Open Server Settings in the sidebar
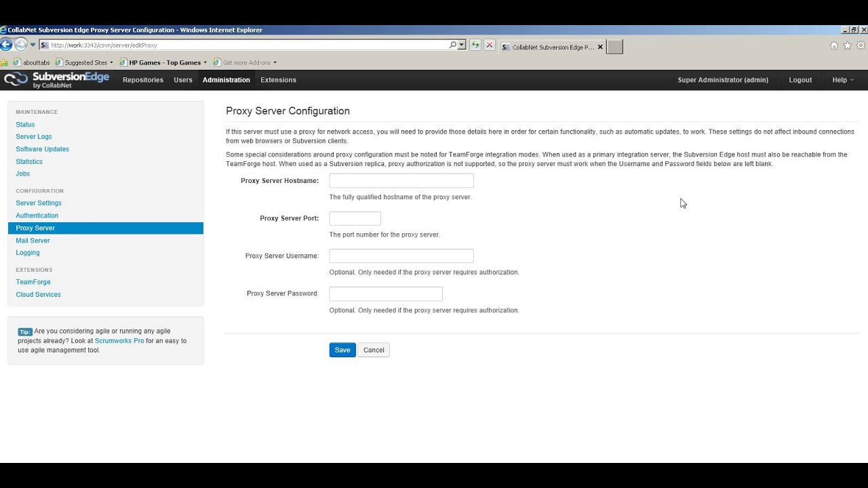 [39, 203]
